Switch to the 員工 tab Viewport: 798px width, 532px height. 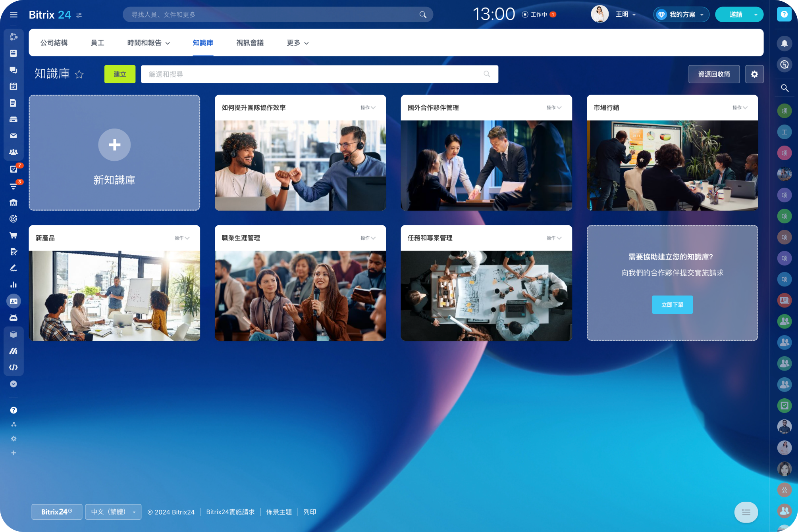click(x=97, y=43)
